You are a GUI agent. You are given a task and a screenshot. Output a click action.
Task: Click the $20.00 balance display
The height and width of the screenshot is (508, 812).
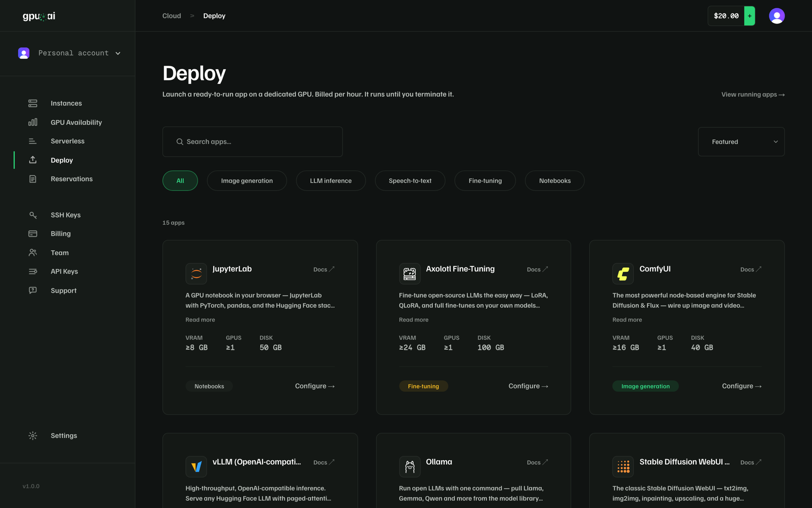pos(726,16)
